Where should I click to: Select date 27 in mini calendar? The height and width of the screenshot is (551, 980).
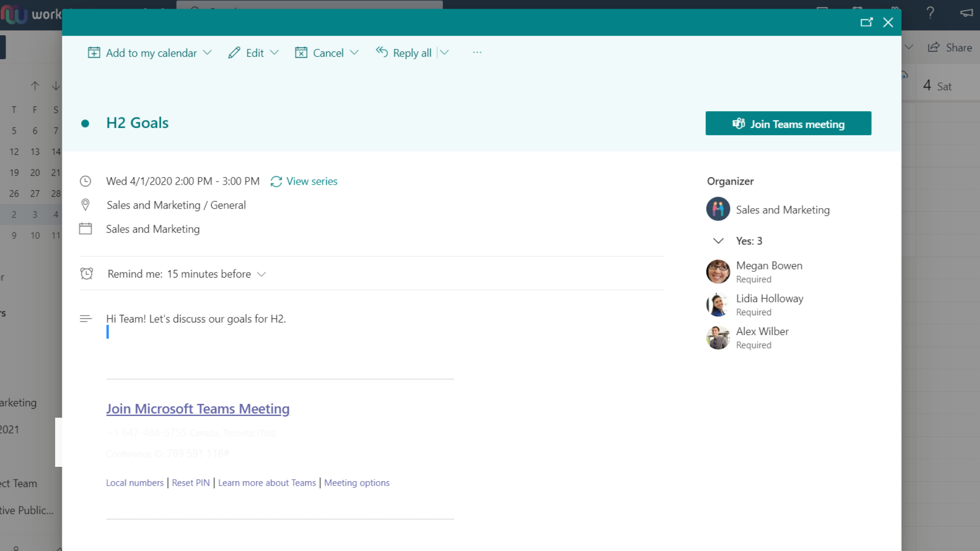tap(35, 193)
